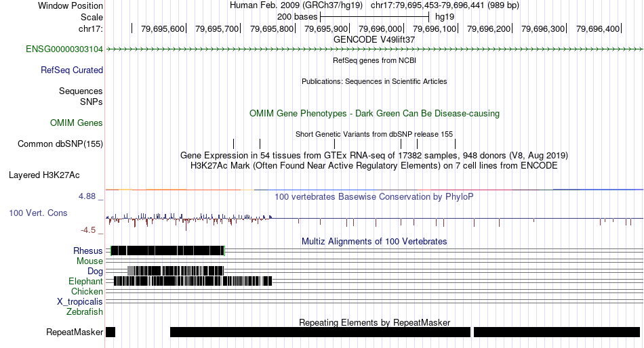Click the RefSeq genes from NCBI title

(374, 60)
